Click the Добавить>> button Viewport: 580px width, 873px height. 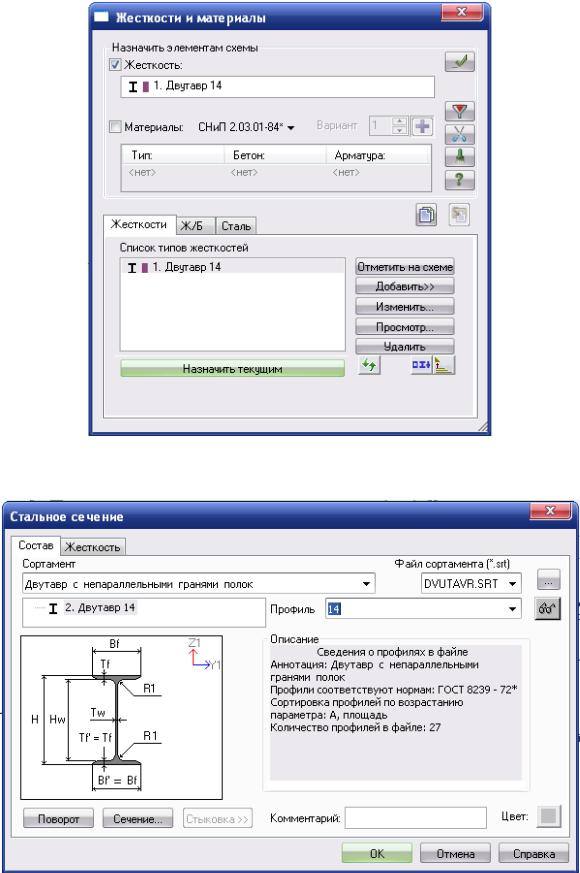click(x=405, y=287)
